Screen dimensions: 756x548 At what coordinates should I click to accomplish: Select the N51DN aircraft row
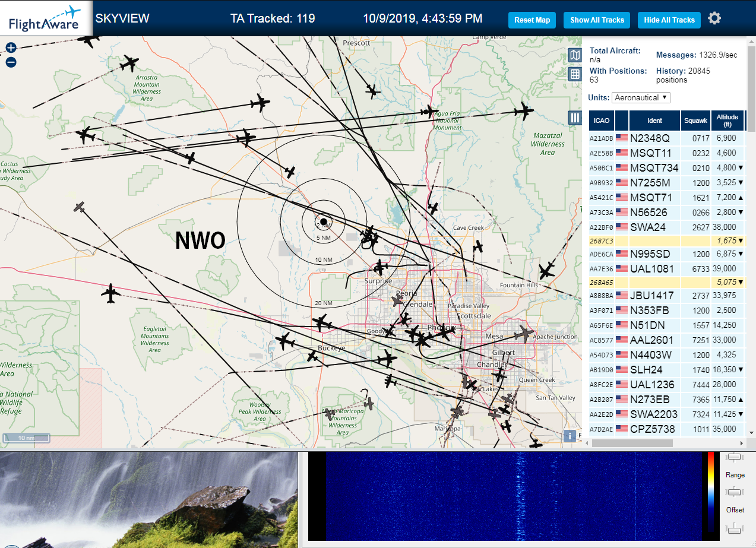pyautogui.click(x=666, y=325)
